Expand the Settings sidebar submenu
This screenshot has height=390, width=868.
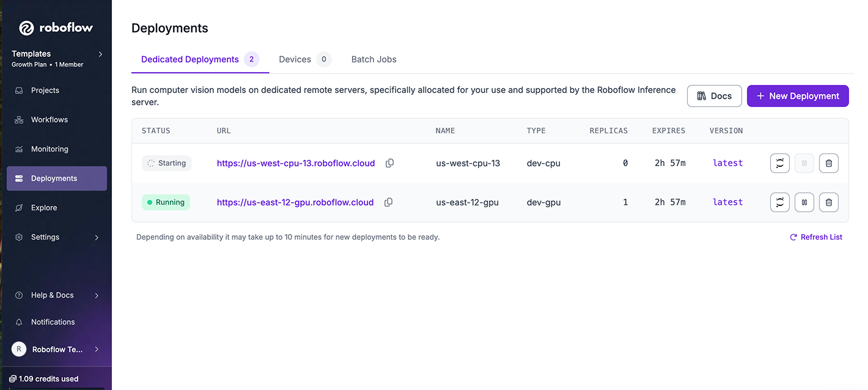[97, 237]
